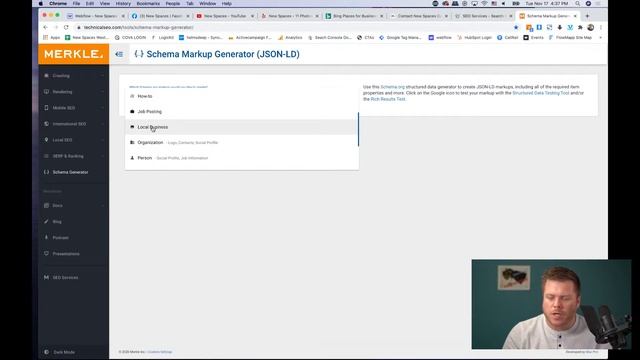This screenshot has height=360, width=640.
Task: Open Chrome's three-dot menu
Action: click(x=600, y=27)
